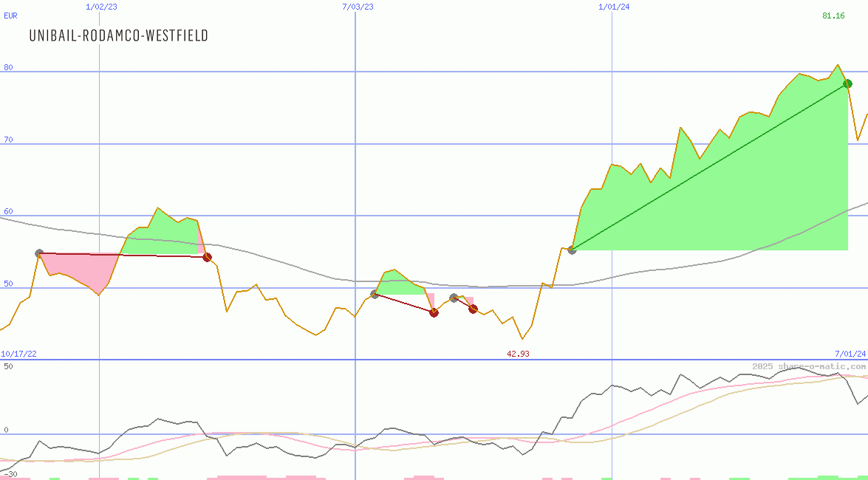Select gray entry marker starting the long green trade line
The image size is (868, 480).
pyautogui.click(x=572, y=250)
